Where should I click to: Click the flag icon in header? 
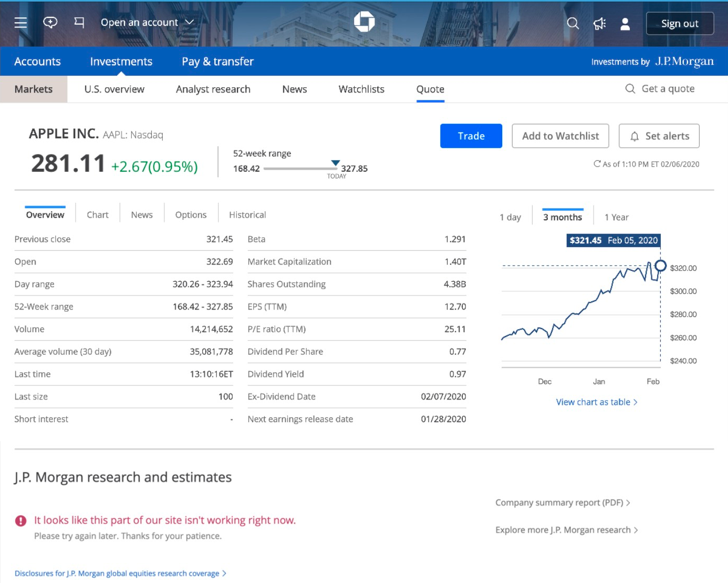(x=79, y=23)
